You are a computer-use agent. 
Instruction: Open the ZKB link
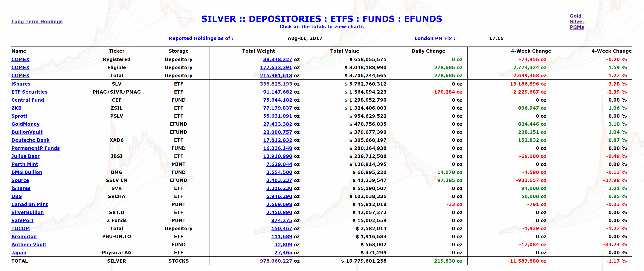(16, 108)
